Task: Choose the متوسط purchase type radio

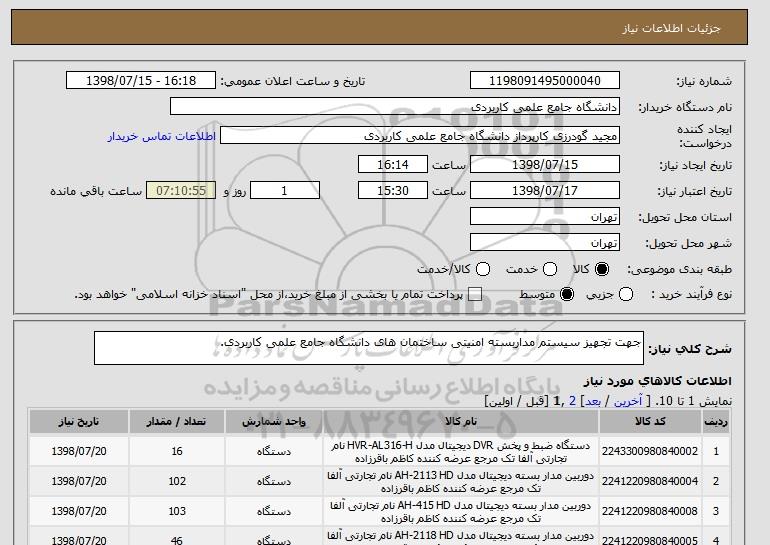Action: pyautogui.click(x=567, y=294)
